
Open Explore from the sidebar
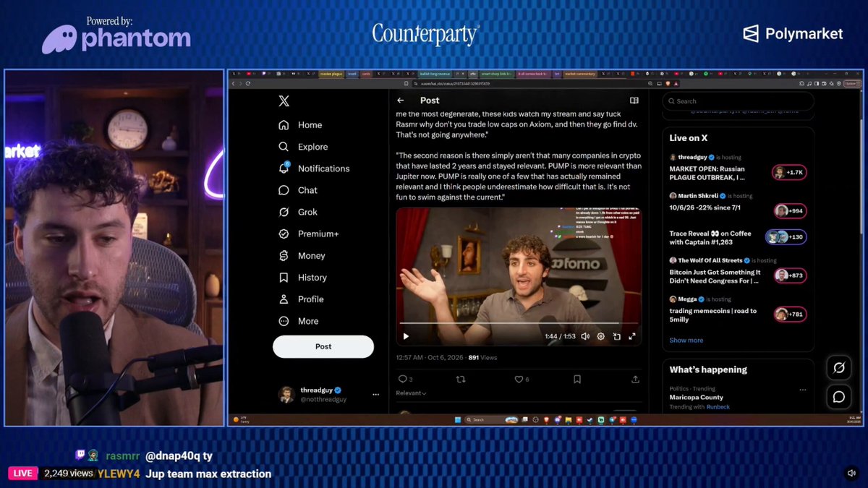pos(303,147)
